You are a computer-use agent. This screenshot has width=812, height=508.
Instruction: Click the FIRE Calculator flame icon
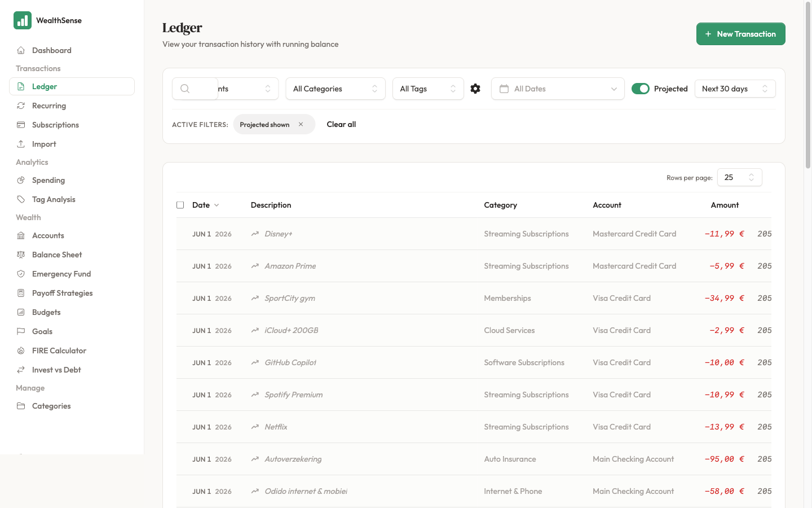pos(21,351)
